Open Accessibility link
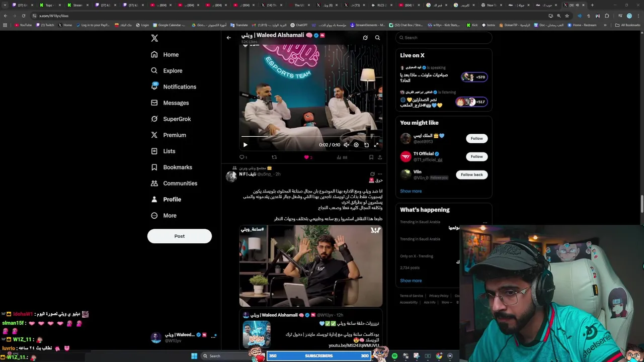 tap(409, 302)
